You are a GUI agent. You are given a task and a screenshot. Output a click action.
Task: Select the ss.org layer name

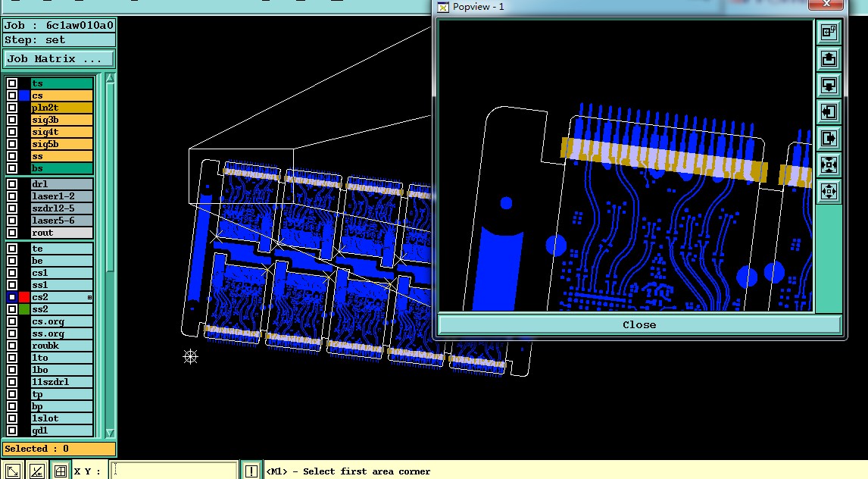tap(62, 334)
